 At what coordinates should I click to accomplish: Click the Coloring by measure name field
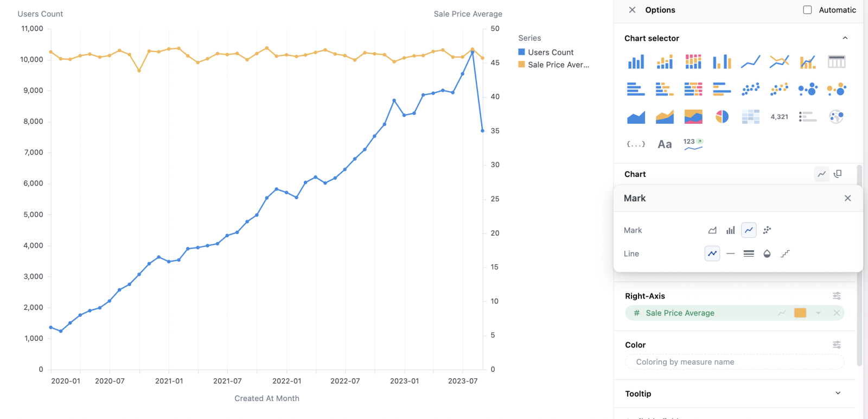tap(735, 362)
